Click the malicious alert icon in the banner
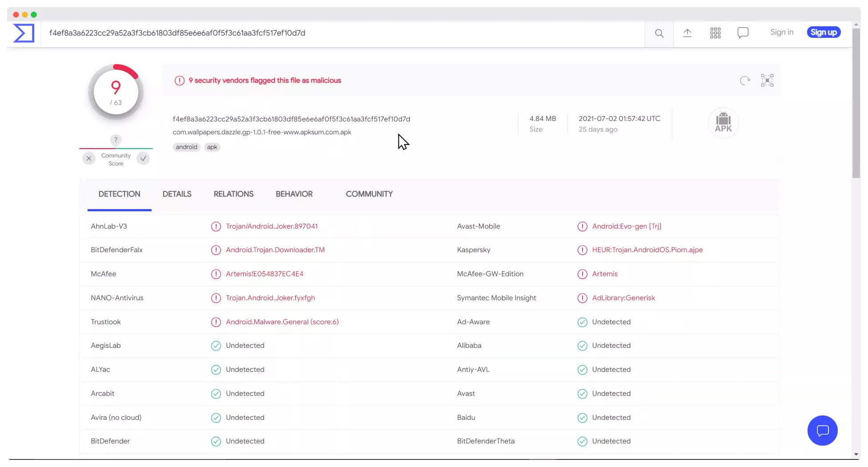This screenshot has width=868, height=467. (x=179, y=81)
